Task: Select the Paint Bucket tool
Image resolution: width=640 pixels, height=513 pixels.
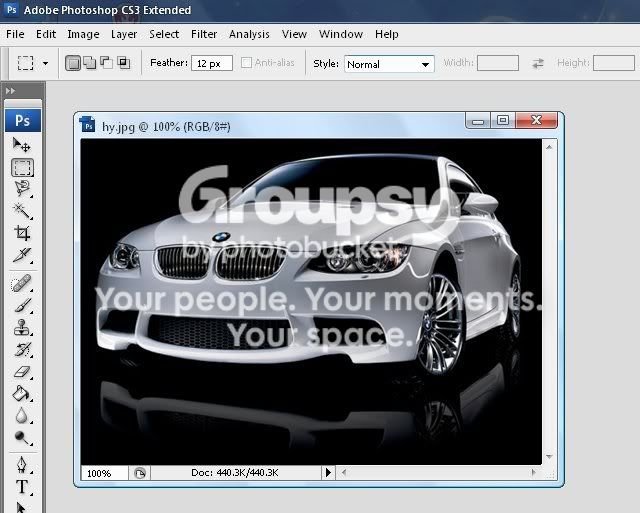Action: [x=21, y=393]
